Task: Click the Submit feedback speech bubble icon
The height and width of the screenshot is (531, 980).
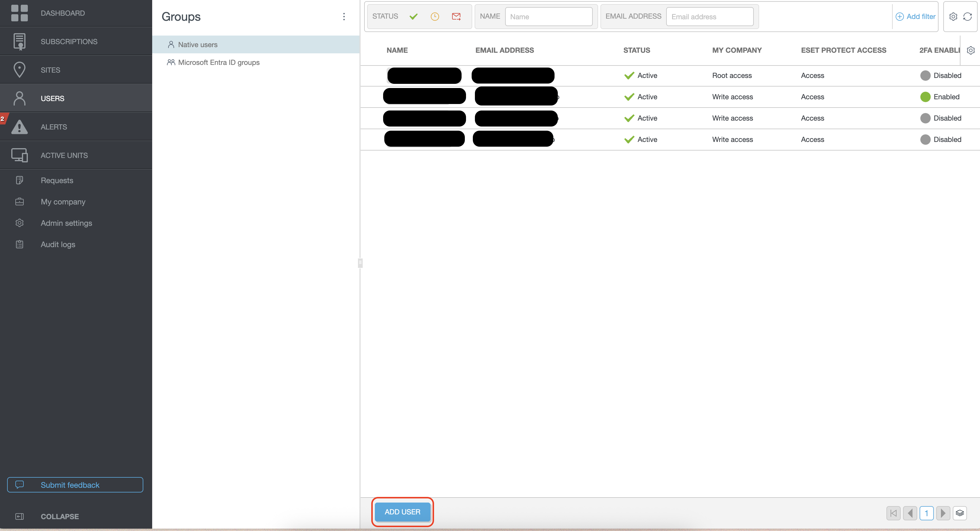Action: (20, 484)
